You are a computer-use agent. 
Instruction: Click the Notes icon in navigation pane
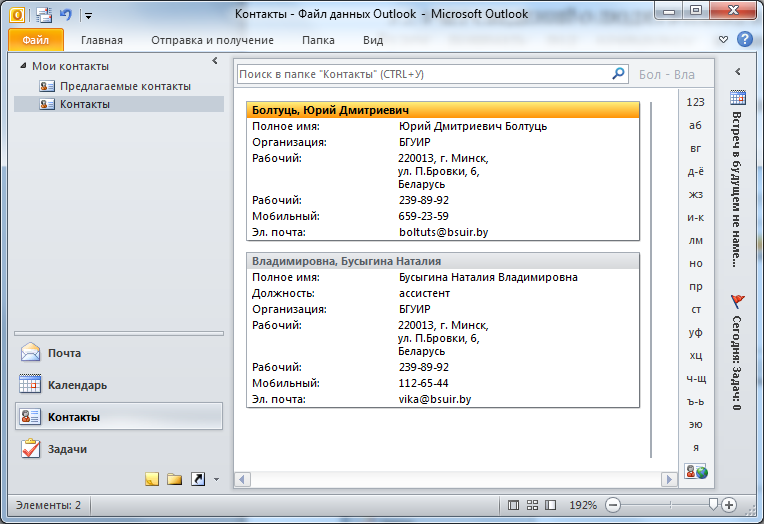click(x=152, y=479)
